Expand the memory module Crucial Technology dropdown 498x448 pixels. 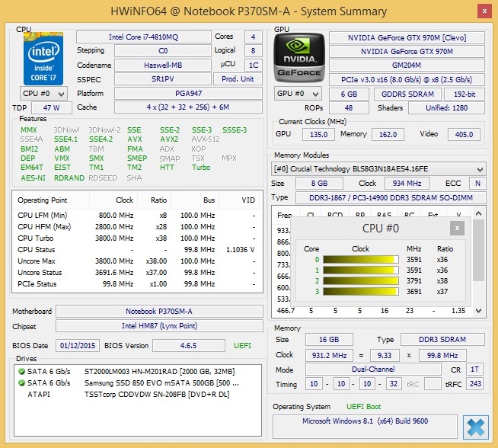click(x=378, y=168)
